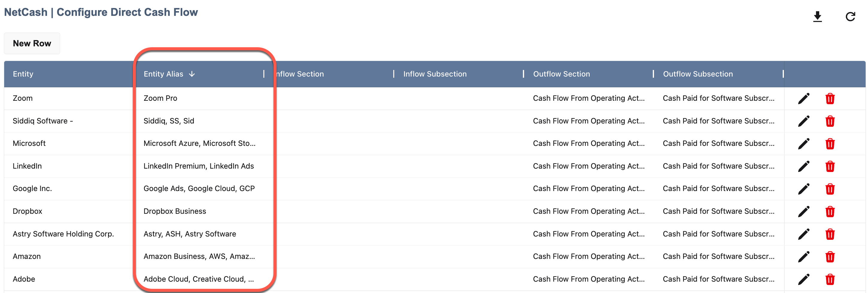Click Outflow Subsection cell in the Zoom row
The height and width of the screenshot is (293, 868).
[x=719, y=98]
